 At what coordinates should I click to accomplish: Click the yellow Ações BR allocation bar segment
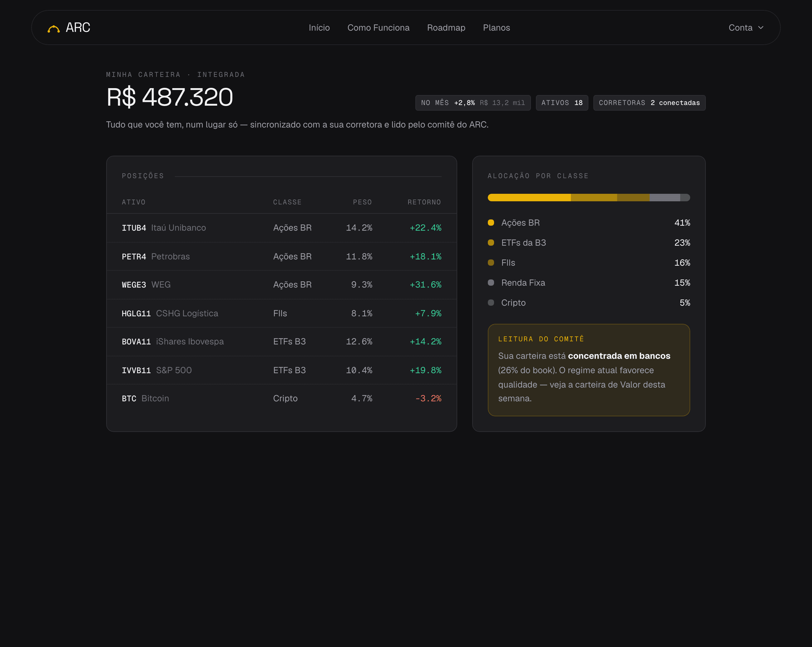click(529, 198)
